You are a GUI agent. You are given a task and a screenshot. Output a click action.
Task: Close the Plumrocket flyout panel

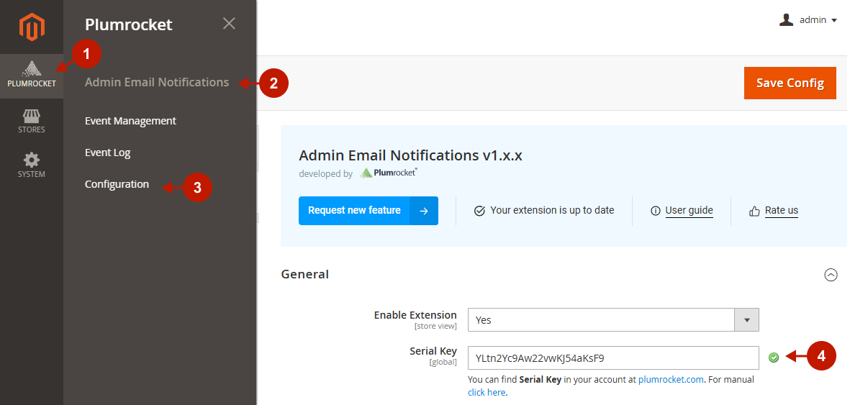click(x=229, y=24)
